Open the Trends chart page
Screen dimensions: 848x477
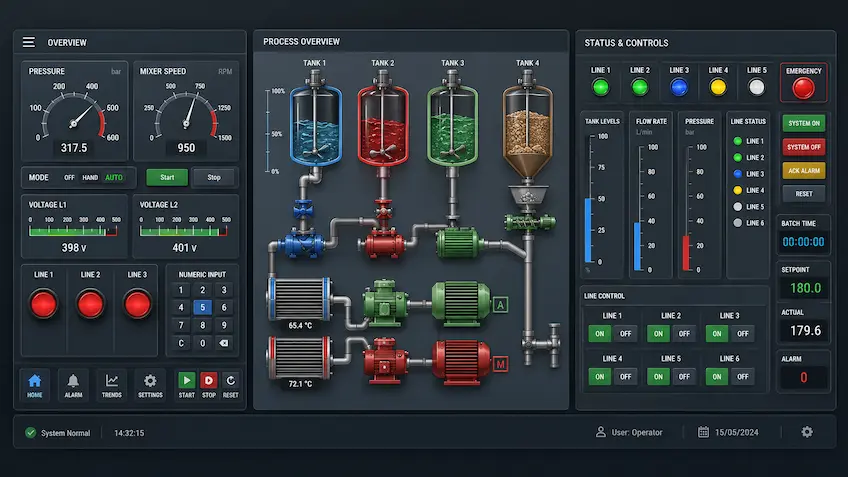tap(111, 385)
